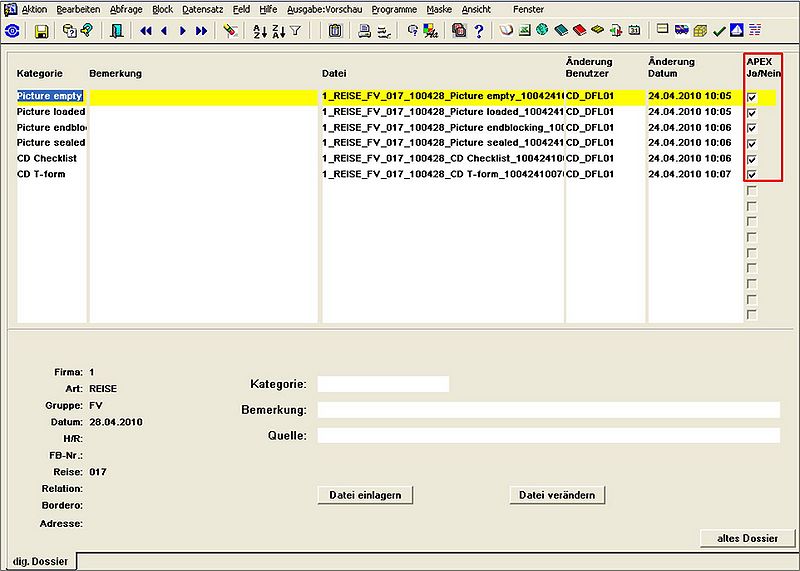800x571 pixels.
Task: Click the calendar icon showing 31
Action: pyautogui.click(x=634, y=31)
